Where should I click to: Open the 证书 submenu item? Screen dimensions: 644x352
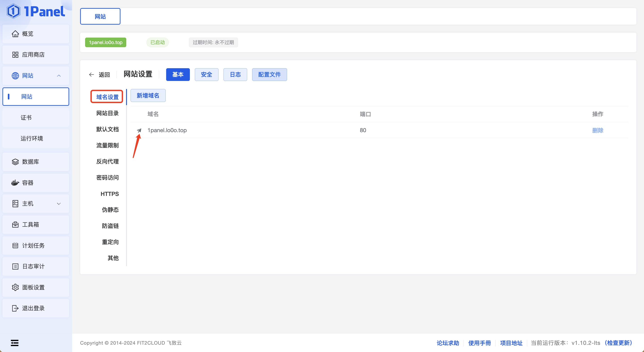coord(36,118)
